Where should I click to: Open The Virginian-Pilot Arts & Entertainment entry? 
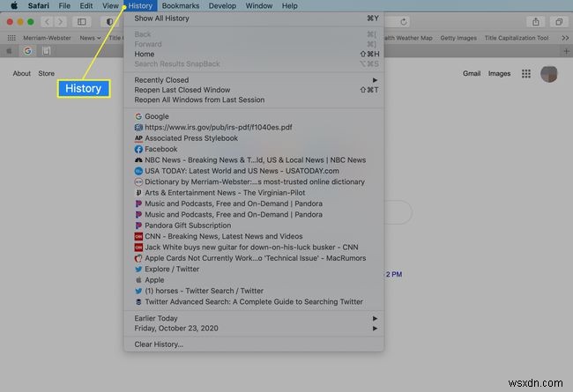[254, 193]
